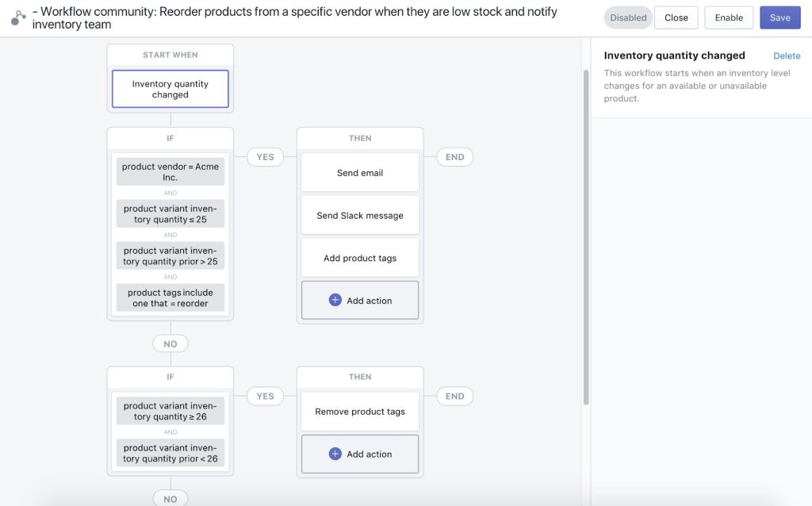Edit the inventory quantity ≤ 25 condition

coord(170,214)
